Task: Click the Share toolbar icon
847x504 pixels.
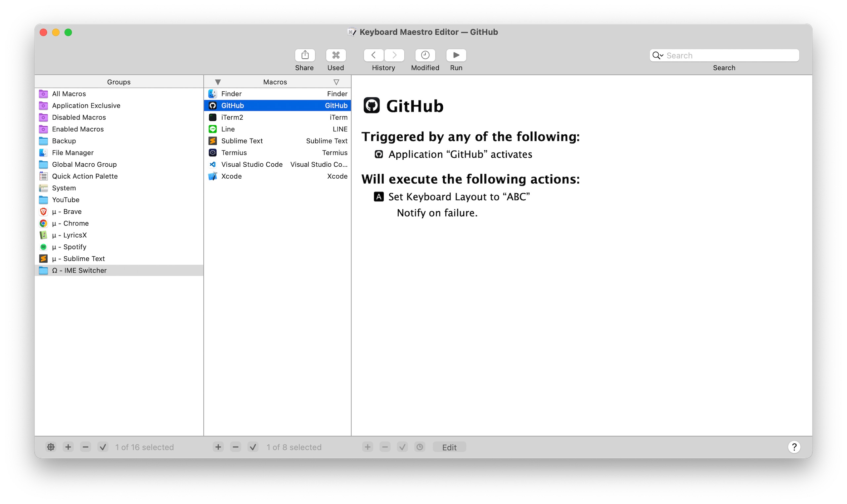Action: click(304, 55)
